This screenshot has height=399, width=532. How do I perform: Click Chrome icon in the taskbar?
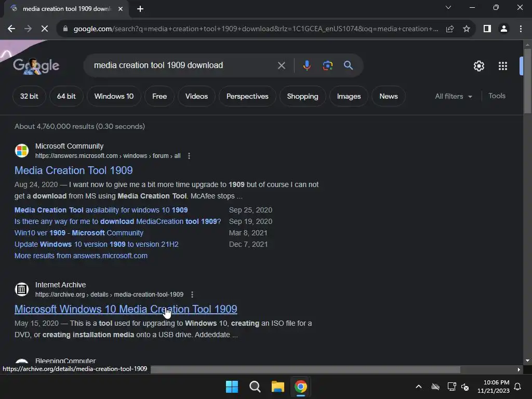tap(301, 387)
